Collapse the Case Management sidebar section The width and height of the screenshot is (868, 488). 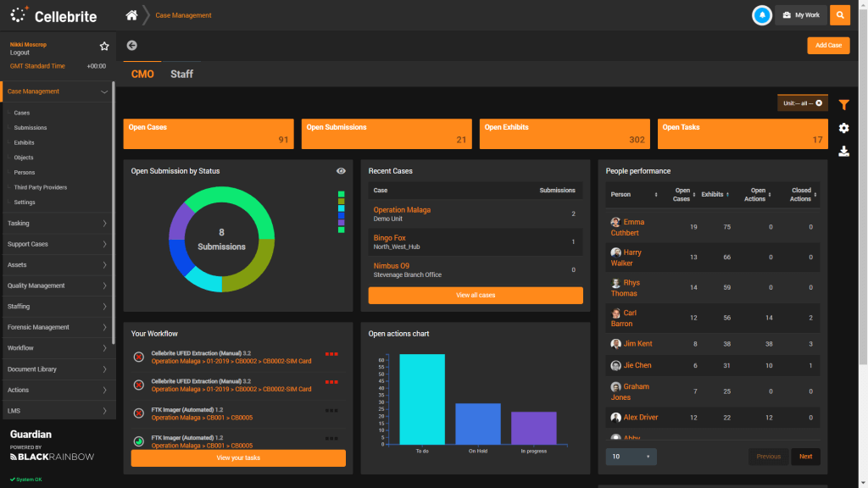pyautogui.click(x=103, y=91)
